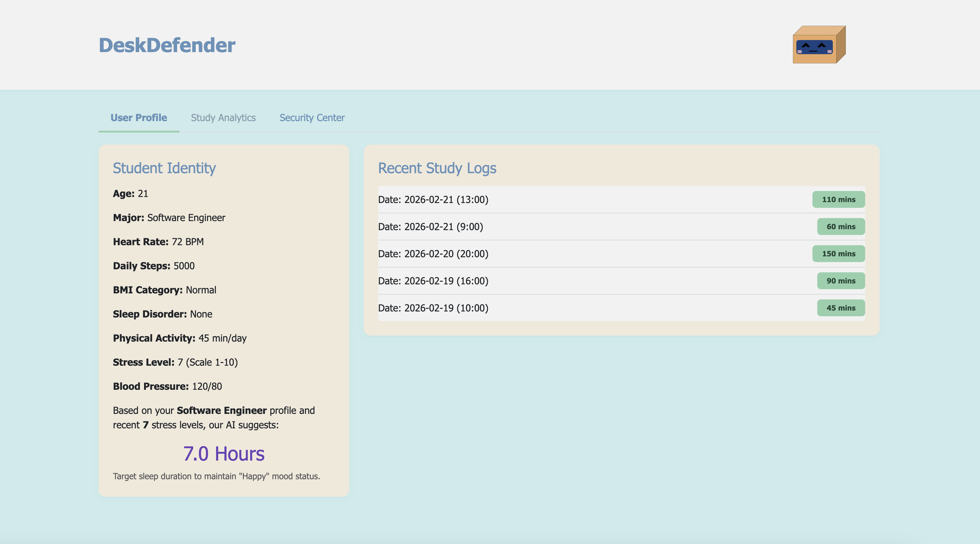
Task: Select the 2026-02-21 (9:00) study log
Action: (x=430, y=227)
